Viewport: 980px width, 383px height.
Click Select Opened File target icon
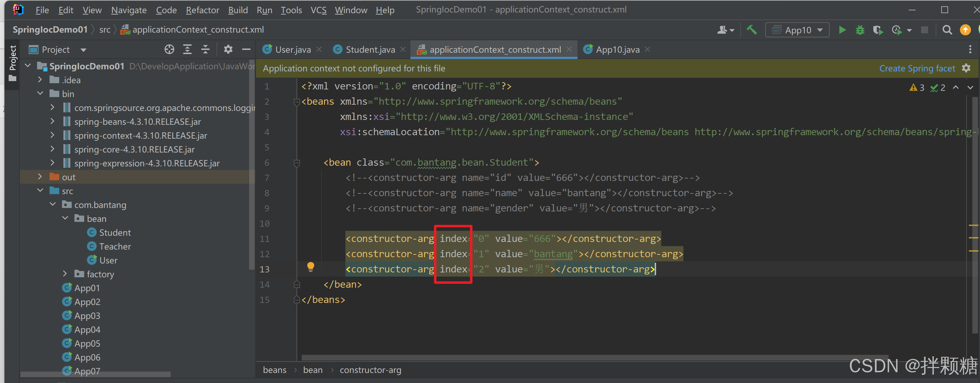click(169, 50)
